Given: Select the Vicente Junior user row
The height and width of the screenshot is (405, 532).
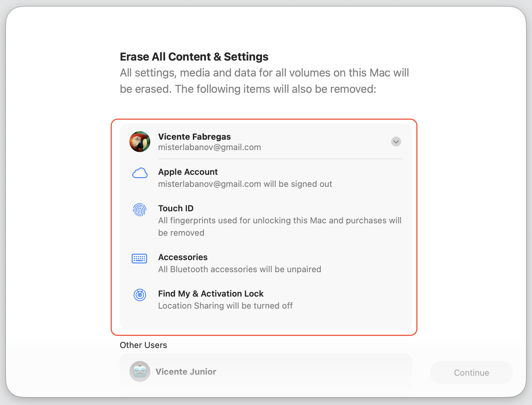Looking at the screenshot, I should pos(266,371).
